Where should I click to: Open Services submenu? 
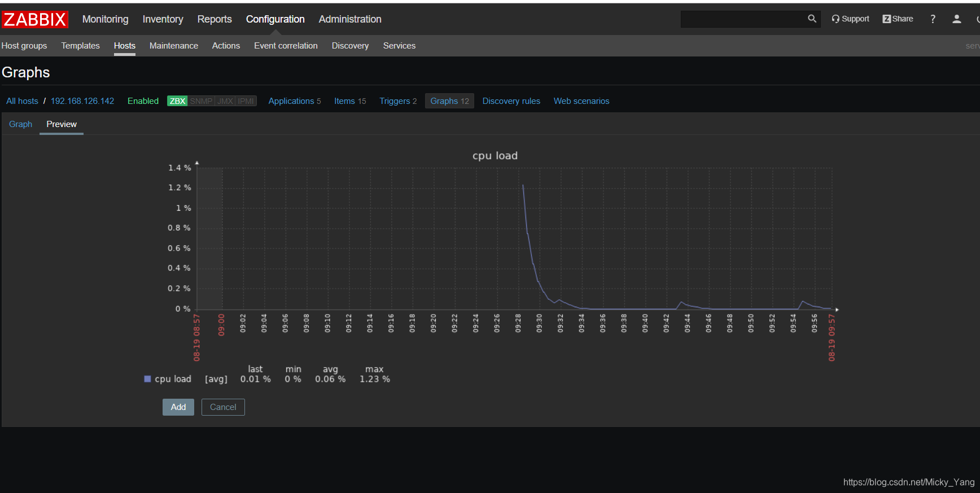(x=399, y=46)
